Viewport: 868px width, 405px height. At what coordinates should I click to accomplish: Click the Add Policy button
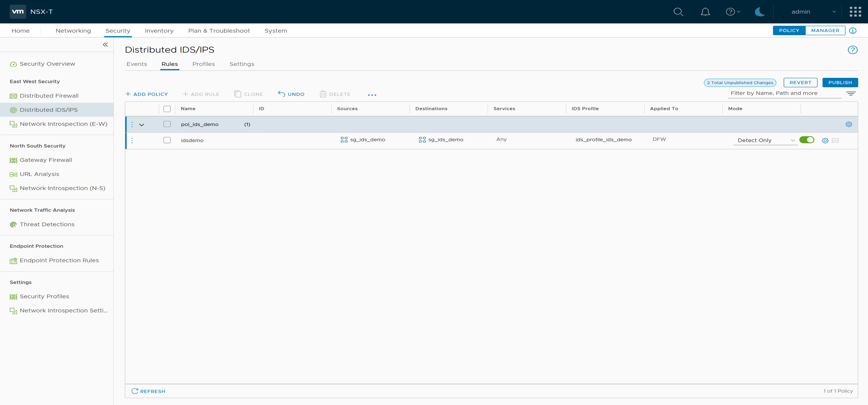(x=147, y=94)
